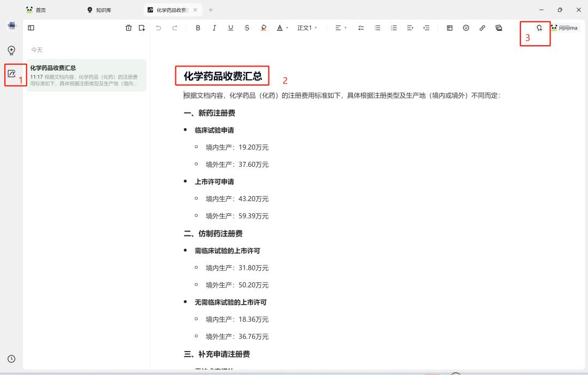Select the 化学药品收费汇总 note in list
588x375 pixels.
point(86,75)
